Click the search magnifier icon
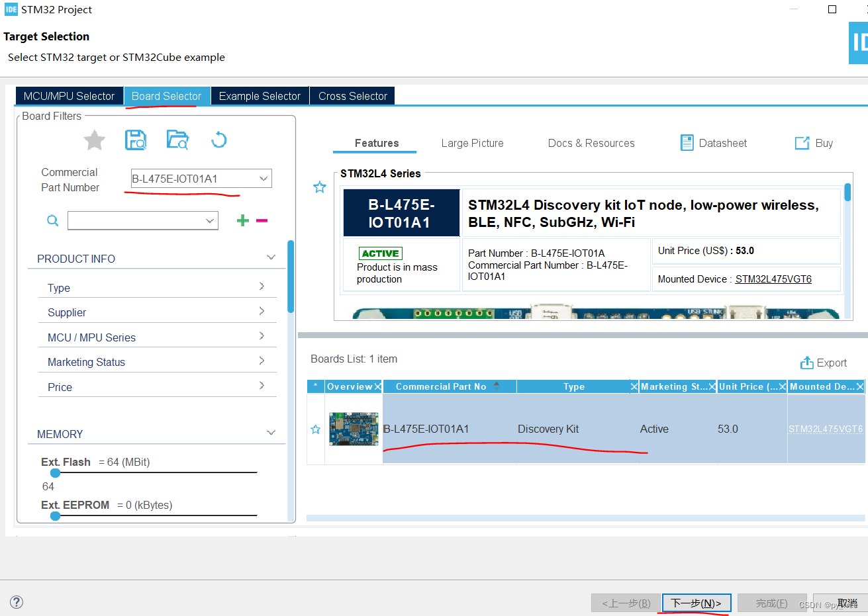The image size is (868, 616). pyautogui.click(x=52, y=220)
